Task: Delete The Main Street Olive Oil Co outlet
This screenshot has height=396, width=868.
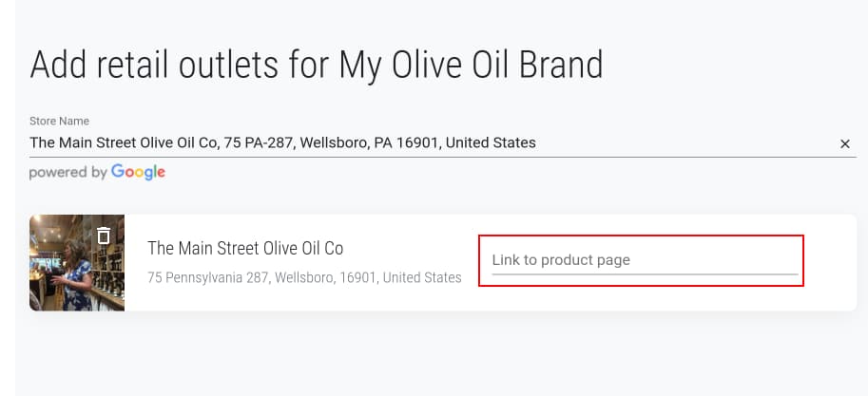Action: click(x=104, y=236)
